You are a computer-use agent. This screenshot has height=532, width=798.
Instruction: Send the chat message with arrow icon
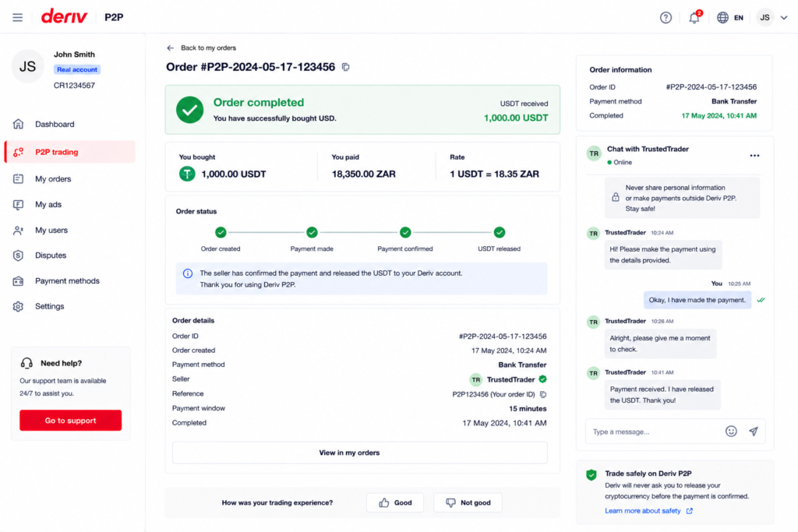tap(754, 432)
